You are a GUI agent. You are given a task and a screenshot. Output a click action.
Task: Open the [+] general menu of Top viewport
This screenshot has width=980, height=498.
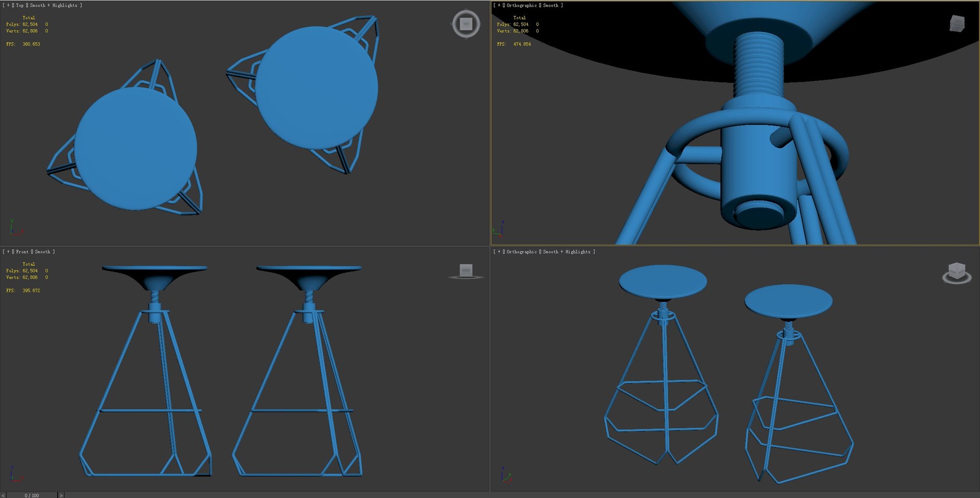[x=8, y=5]
